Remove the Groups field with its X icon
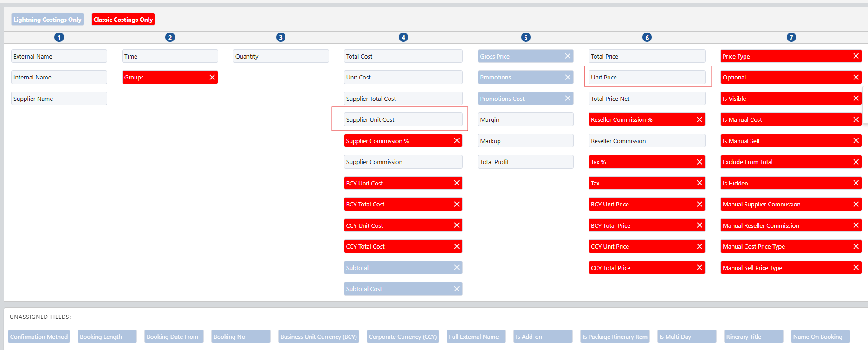 click(212, 77)
